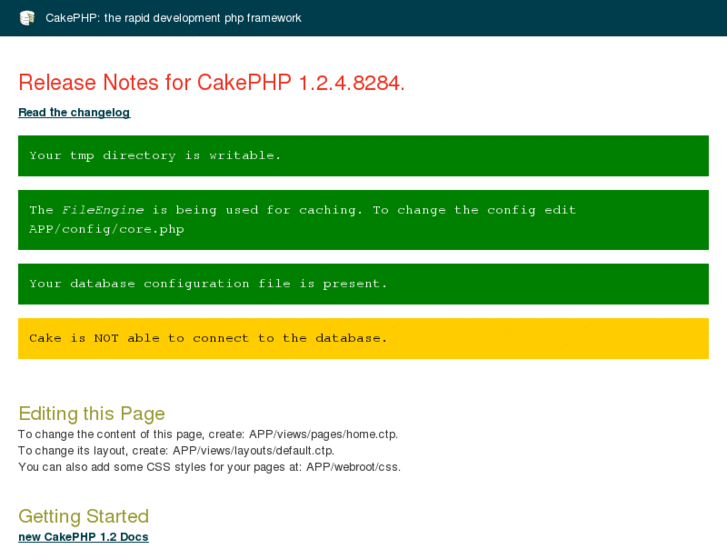Follow the new CakePHP 1.2 Docs link
The image size is (727, 545).
tap(83, 537)
